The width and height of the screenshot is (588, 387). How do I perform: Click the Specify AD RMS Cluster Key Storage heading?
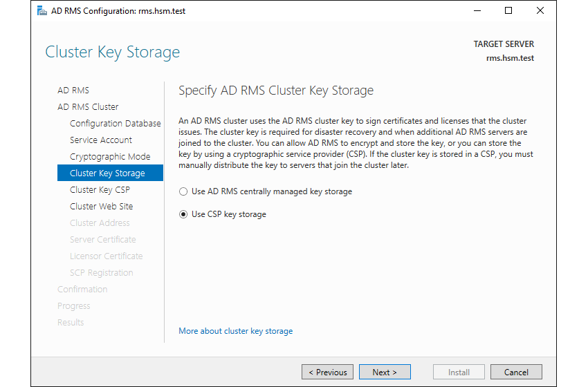276,91
